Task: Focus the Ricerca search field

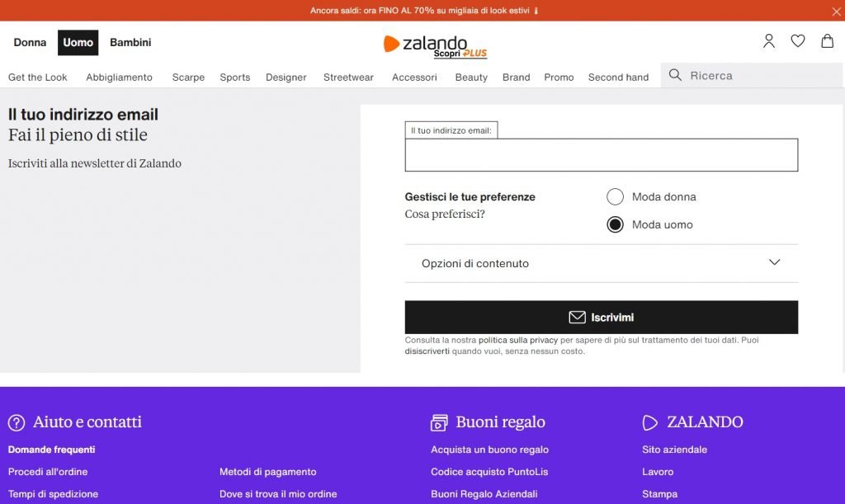Action: point(752,75)
